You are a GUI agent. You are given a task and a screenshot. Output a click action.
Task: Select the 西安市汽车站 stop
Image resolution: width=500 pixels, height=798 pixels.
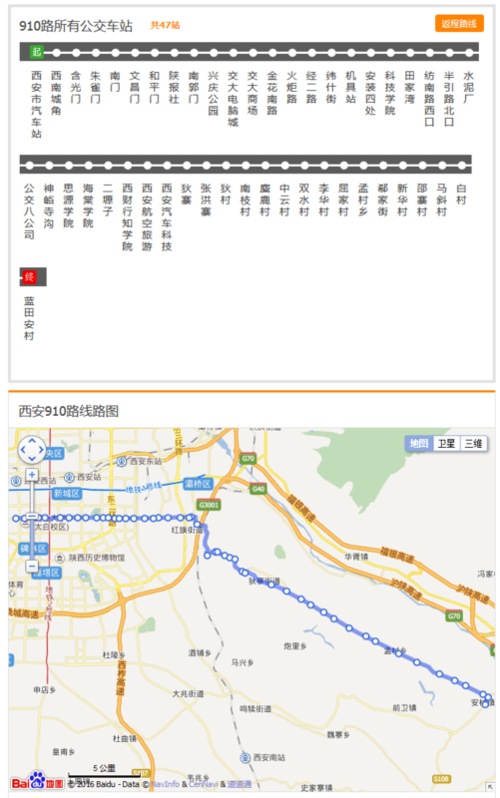tap(36, 104)
